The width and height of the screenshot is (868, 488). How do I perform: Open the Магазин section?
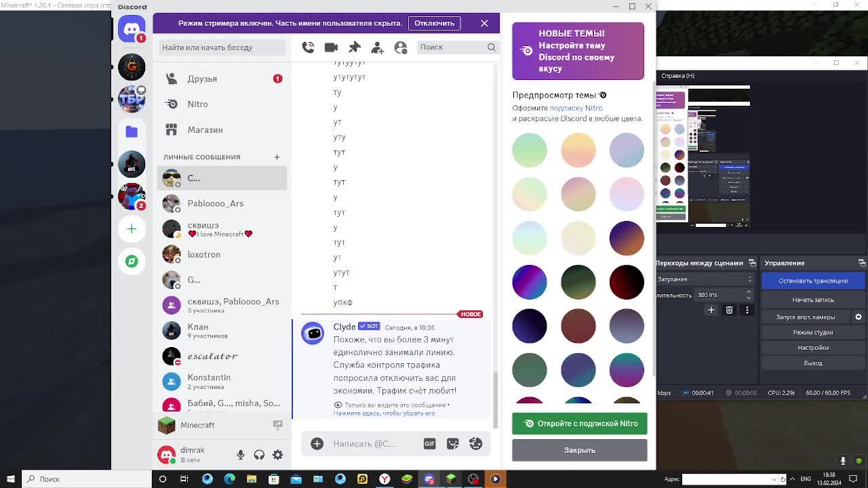click(x=222, y=130)
